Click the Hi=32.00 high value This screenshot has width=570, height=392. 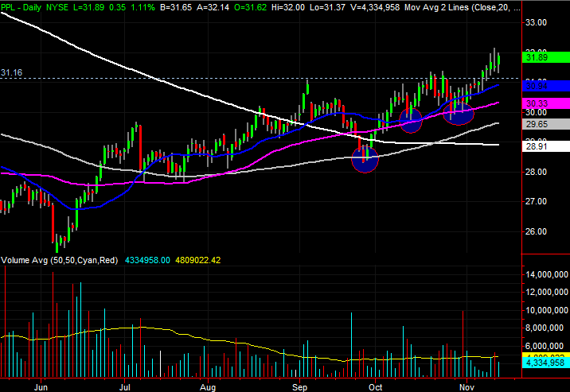pos(288,7)
